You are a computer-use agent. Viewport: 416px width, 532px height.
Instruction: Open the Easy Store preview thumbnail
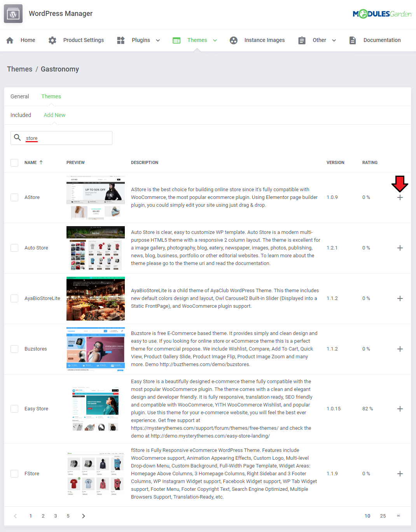pos(96,409)
